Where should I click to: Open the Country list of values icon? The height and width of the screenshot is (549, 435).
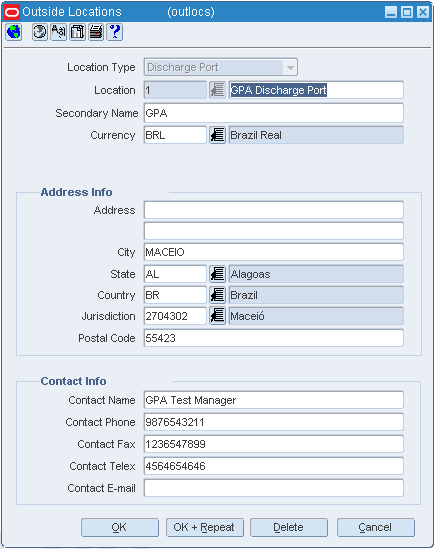(x=218, y=295)
